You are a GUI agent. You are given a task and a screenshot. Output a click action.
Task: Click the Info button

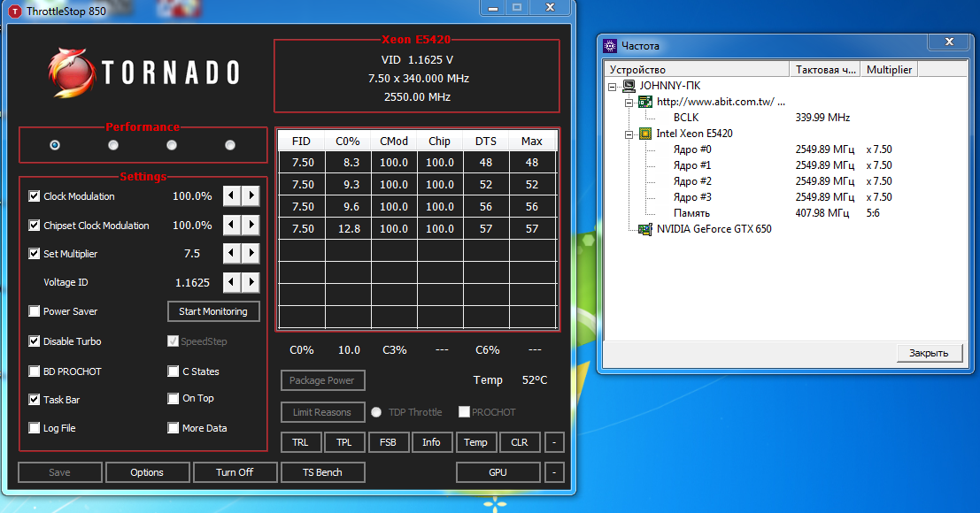pyautogui.click(x=431, y=442)
